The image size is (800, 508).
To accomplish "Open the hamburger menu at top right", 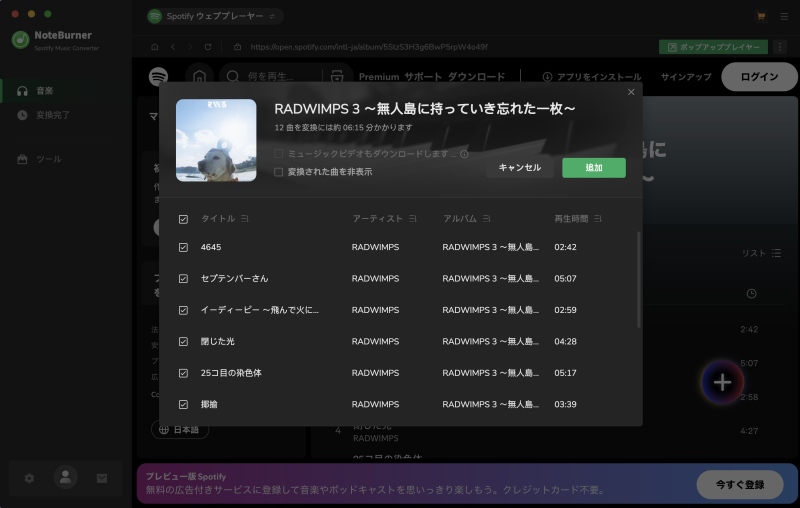I will [784, 16].
